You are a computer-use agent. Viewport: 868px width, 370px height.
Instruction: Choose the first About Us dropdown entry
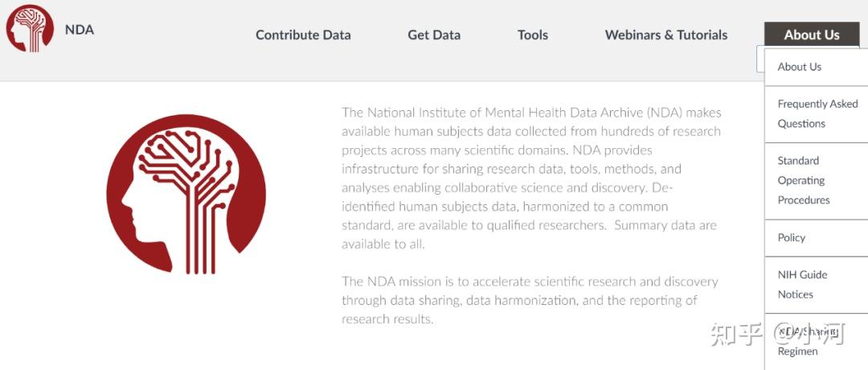(x=800, y=67)
